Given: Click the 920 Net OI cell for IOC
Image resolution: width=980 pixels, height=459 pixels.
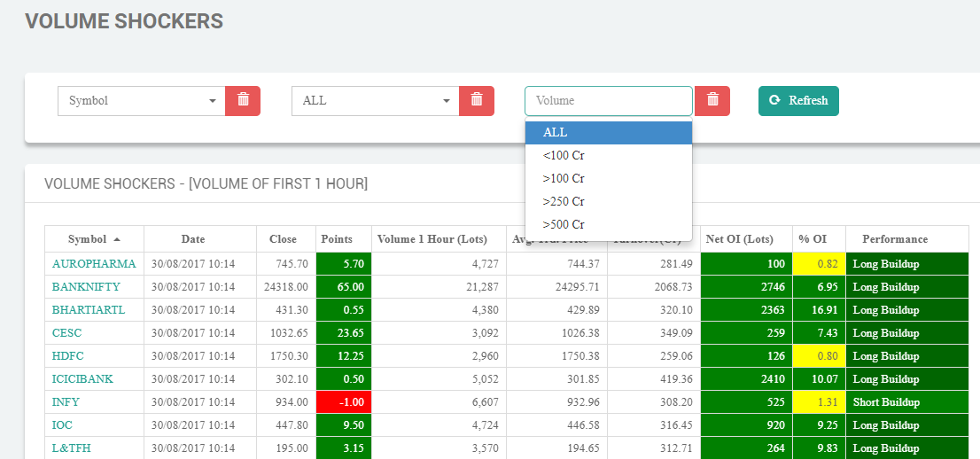Looking at the screenshot, I should (746, 425).
